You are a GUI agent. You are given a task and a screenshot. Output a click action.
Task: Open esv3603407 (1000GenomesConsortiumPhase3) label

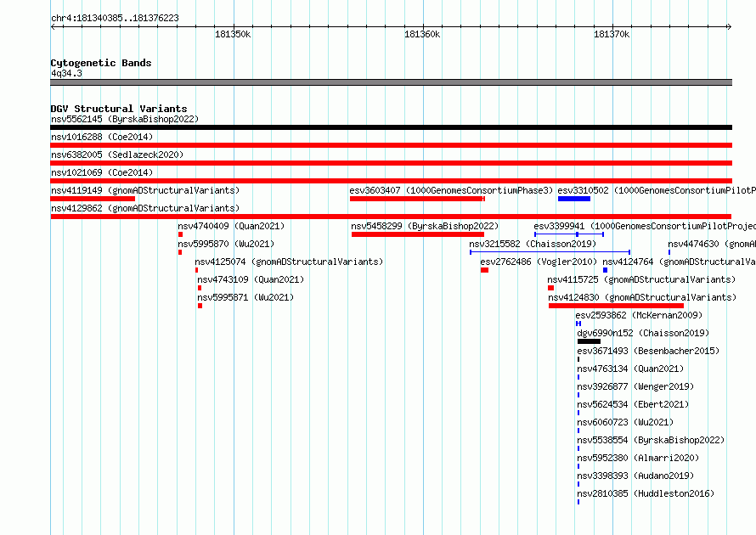(x=451, y=190)
